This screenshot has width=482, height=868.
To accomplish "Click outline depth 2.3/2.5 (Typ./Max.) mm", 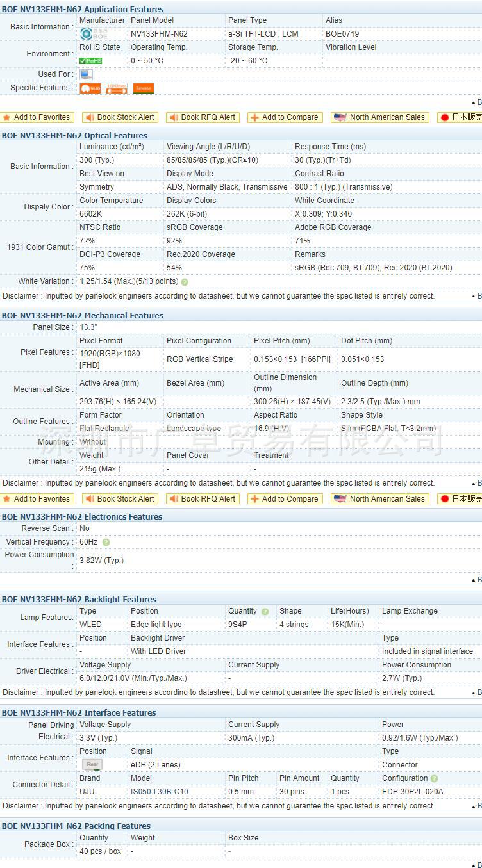I will [x=381, y=402].
